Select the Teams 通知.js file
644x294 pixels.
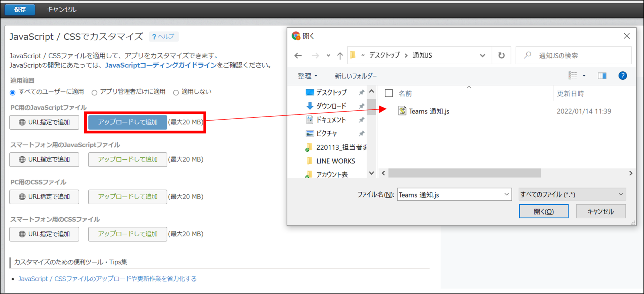429,111
